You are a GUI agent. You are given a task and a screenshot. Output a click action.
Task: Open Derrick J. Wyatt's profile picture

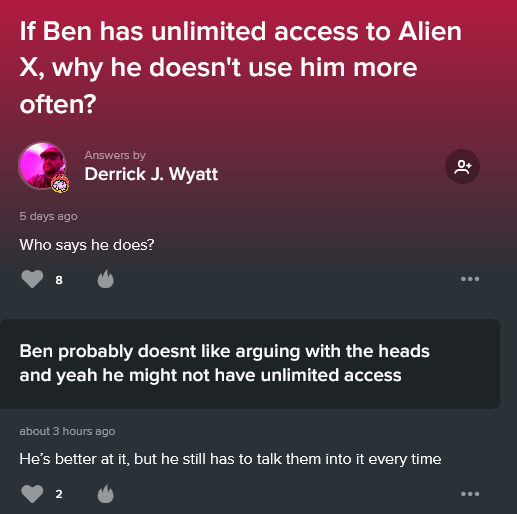42,165
